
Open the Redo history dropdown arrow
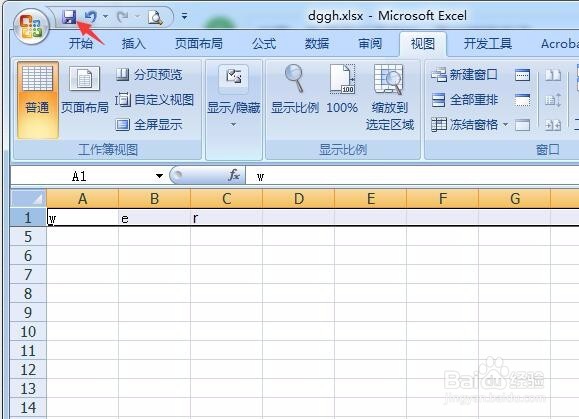[x=137, y=17]
